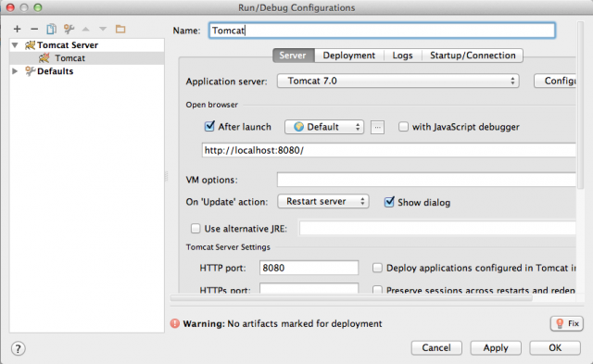Create a new folder with the folder icon
The image size is (593, 364).
120,29
